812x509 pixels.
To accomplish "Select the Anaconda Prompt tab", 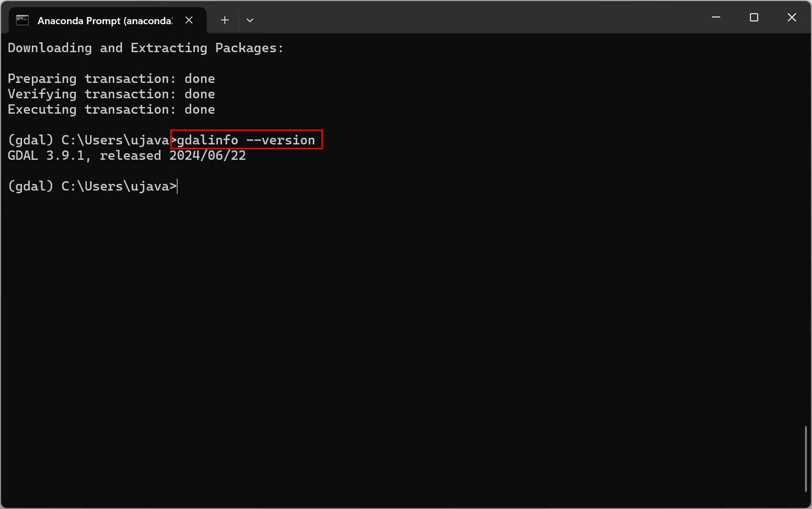I will (x=104, y=21).
